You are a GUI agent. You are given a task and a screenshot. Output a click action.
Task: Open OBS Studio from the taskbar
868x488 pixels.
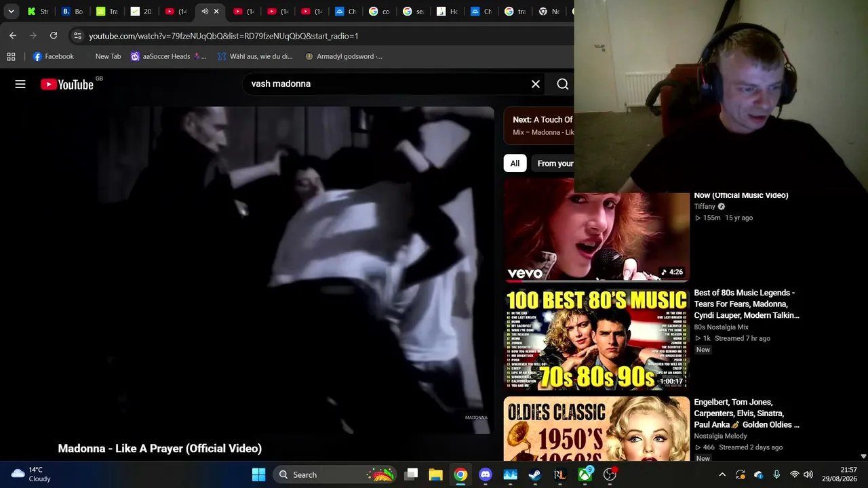pyautogui.click(x=610, y=474)
